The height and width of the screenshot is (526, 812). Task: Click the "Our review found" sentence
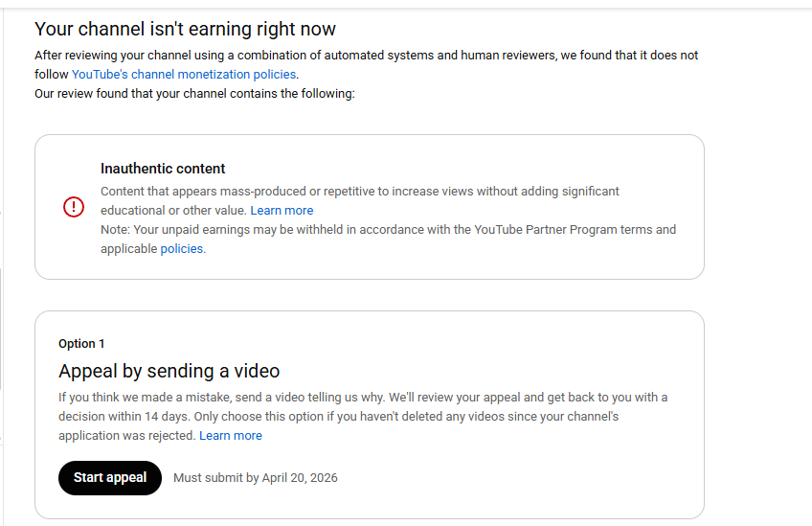coord(194,93)
